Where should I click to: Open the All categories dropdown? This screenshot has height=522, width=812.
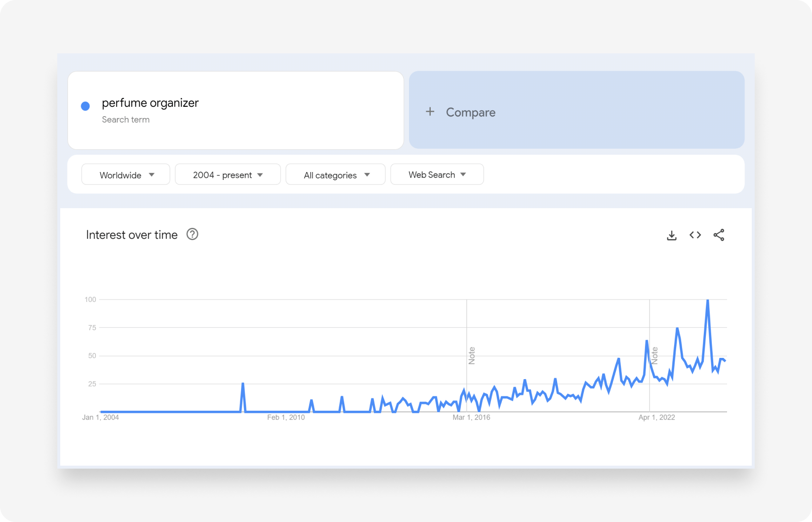click(336, 175)
